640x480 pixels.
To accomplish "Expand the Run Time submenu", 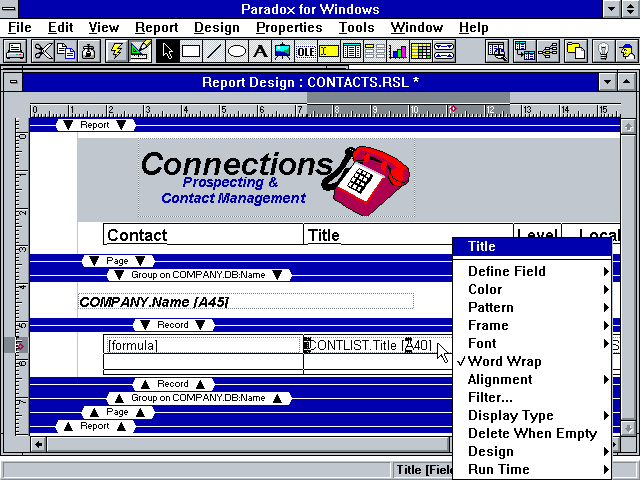I will tap(531, 469).
